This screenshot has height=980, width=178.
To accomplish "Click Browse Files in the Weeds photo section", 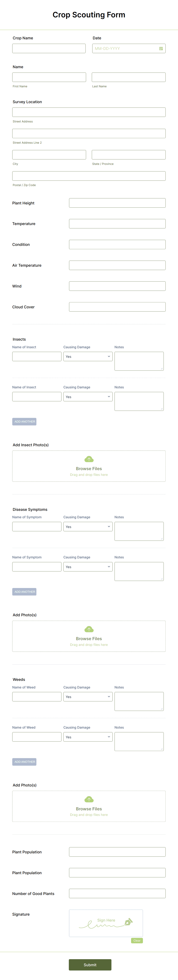I will (89, 809).
